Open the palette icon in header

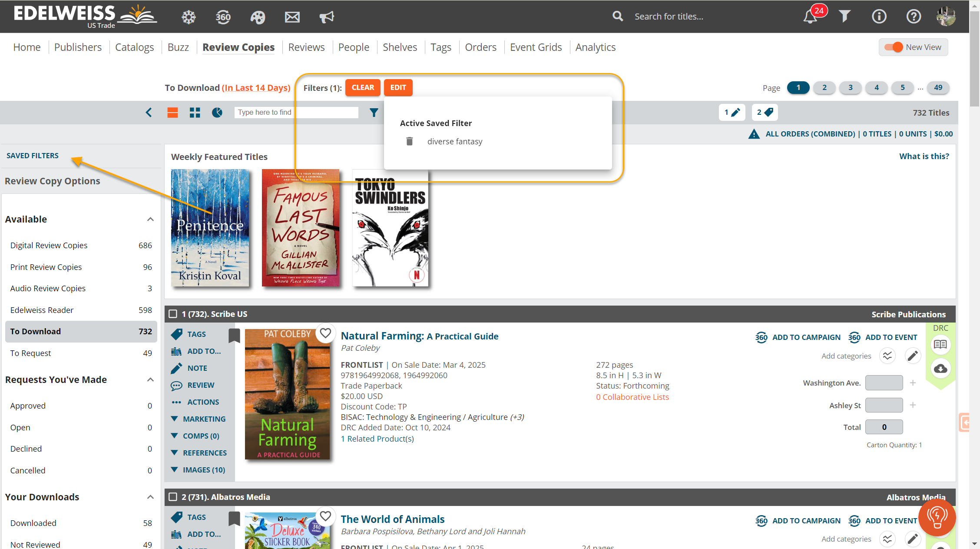[x=258, y=17]
